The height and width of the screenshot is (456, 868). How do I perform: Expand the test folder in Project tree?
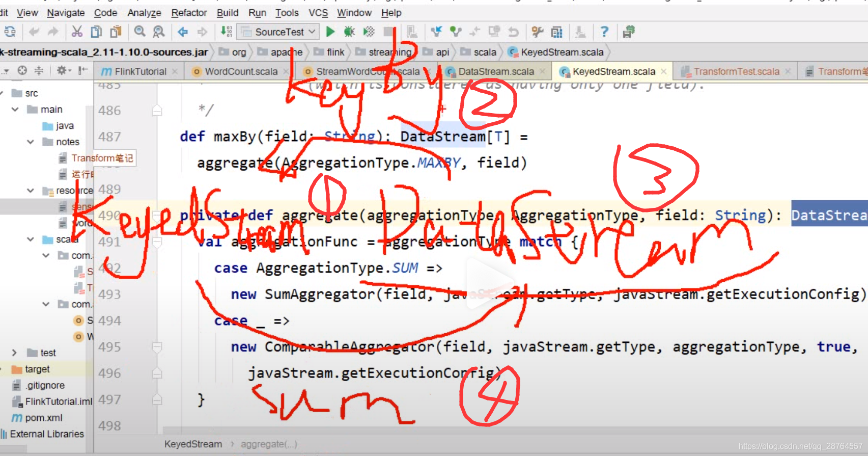pos(14,353)
